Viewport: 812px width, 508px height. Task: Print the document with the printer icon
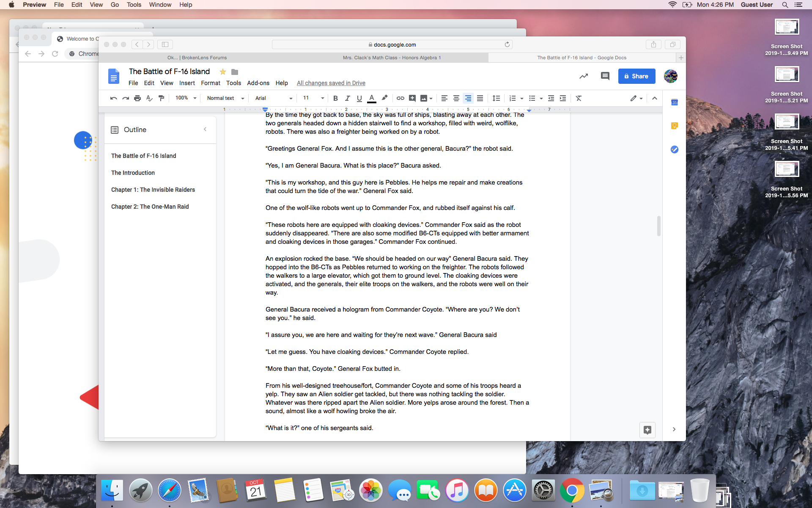tap(137, 98)
